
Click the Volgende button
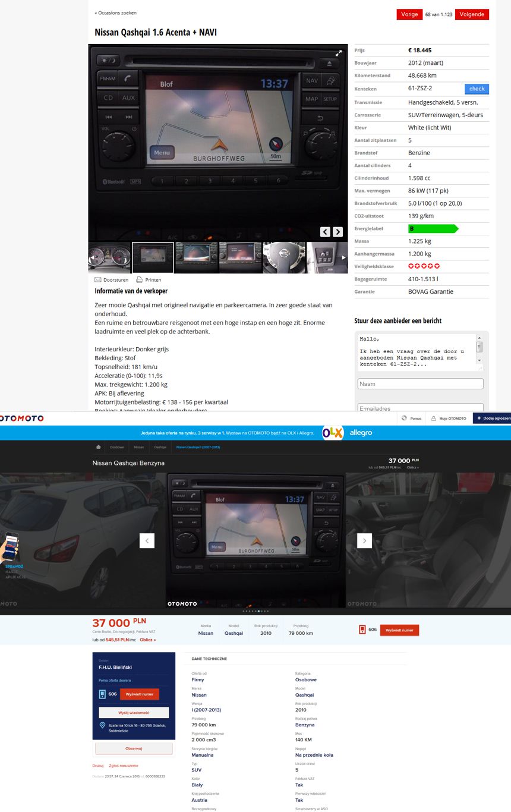tap(472, 14)
